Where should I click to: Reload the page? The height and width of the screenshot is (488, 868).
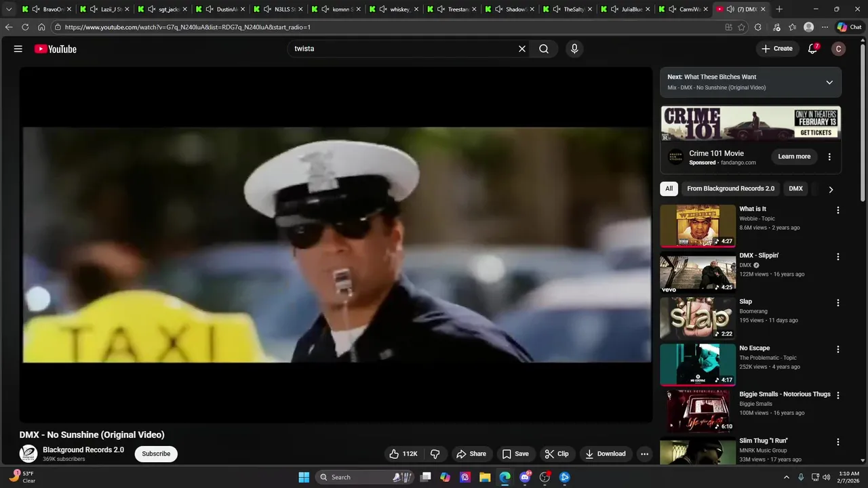25,27
